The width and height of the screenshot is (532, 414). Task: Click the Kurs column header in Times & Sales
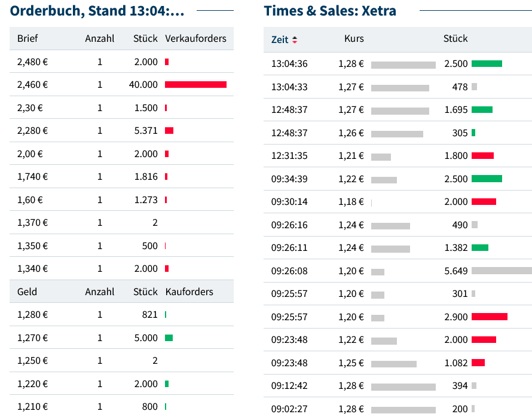pos(354,39)
